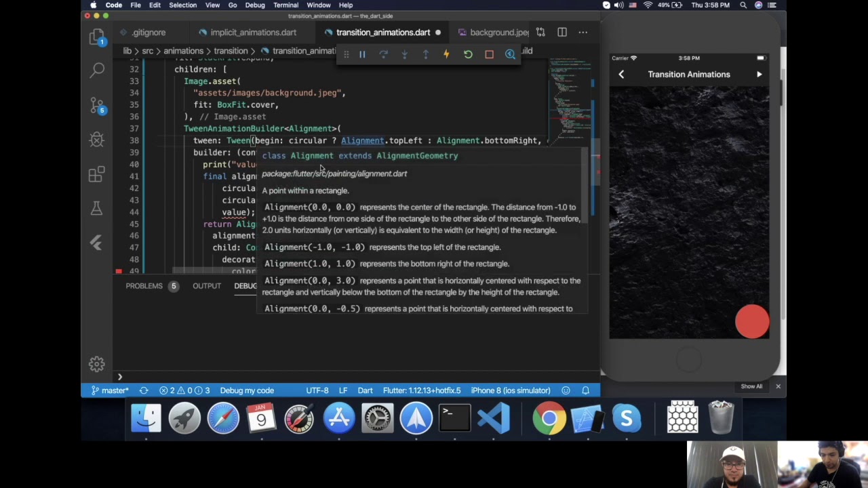Open Terminal from the Dock

455,418
